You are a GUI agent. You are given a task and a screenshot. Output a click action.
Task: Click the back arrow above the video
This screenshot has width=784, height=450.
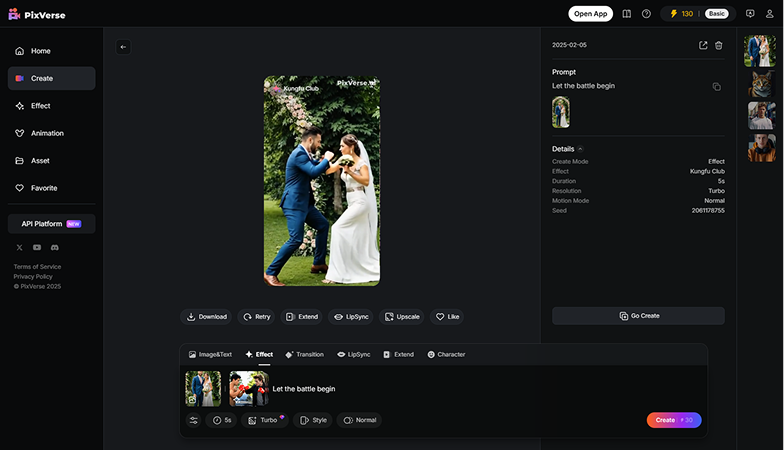click(123, 47)
